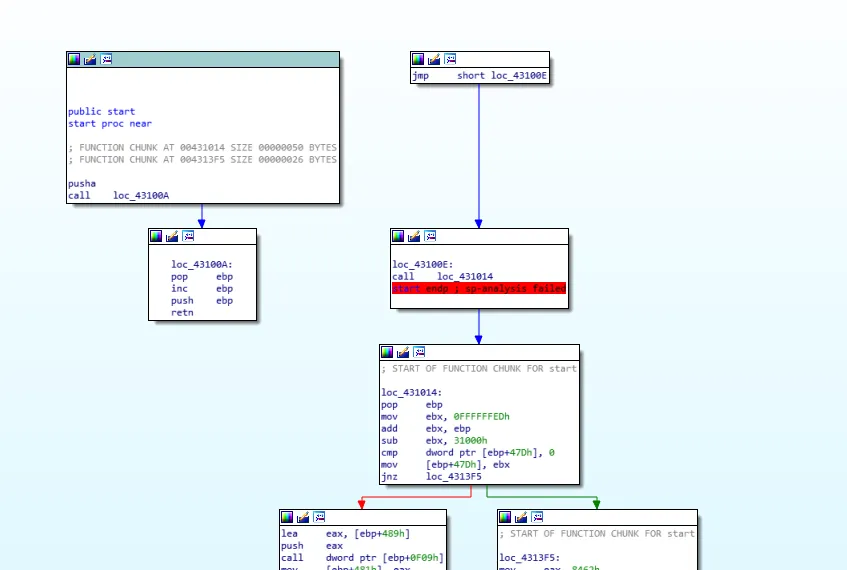Click 'pop ebp' in the loc_431014 node
The height and width of the screenshot is (570, 847).
[412, 405]
